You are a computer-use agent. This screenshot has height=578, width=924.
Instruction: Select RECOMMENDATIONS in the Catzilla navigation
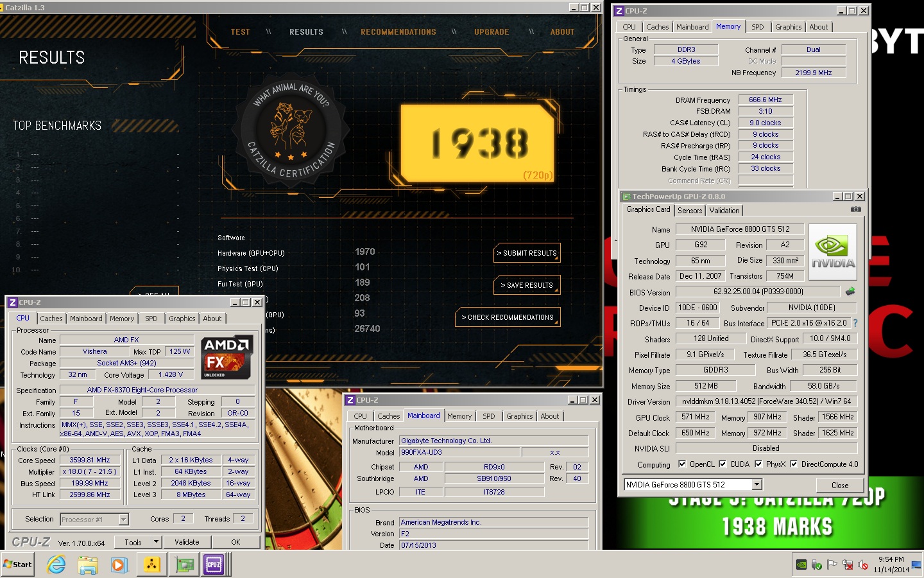(398, 32)
